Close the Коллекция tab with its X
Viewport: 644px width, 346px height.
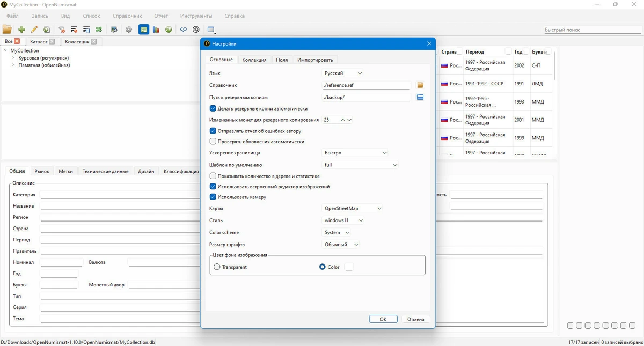(94, 41)
